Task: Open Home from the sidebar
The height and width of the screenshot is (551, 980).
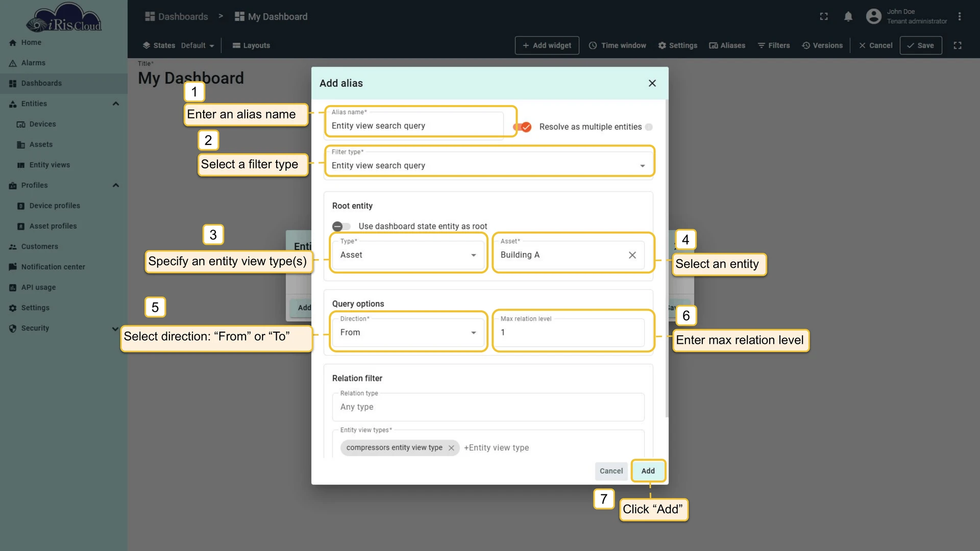Action: (63, 42)
